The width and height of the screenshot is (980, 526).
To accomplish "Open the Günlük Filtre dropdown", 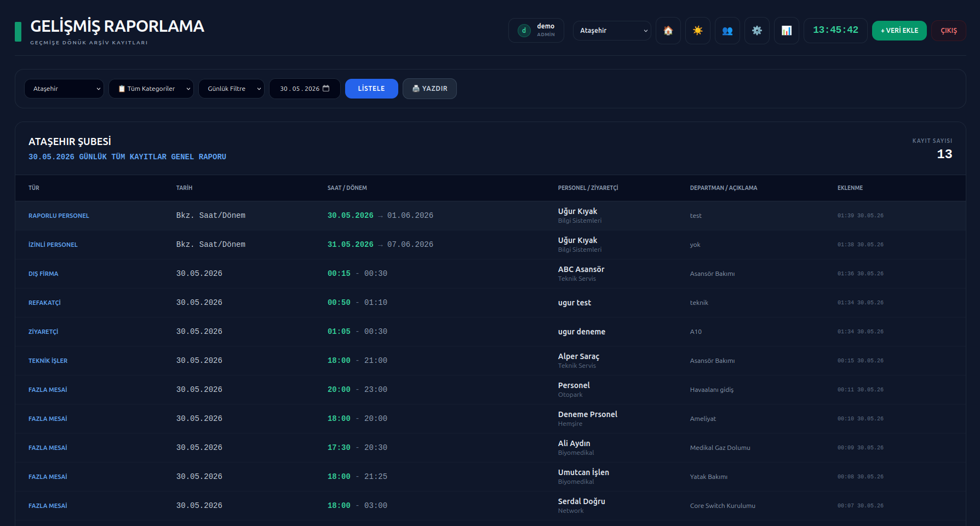I will click(x=231, y=89).
